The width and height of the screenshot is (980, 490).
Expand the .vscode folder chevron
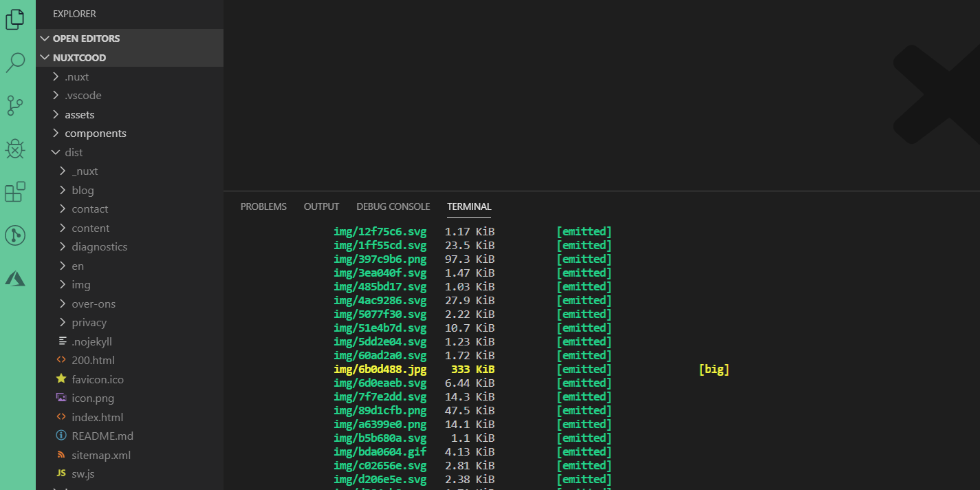(56, 96)
